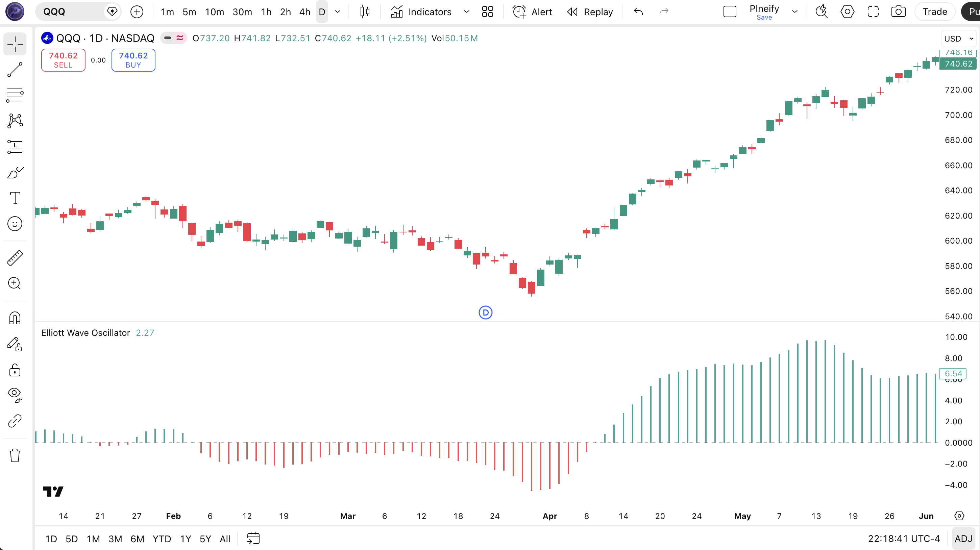Toggle stay in drawing mode
This screenshot has height=550, width=980.
tap(15, 344)
